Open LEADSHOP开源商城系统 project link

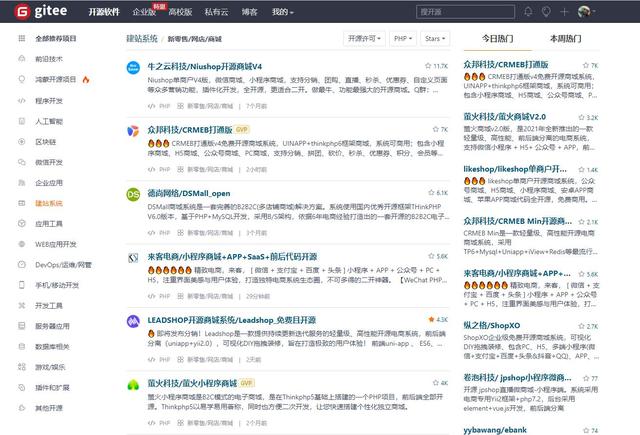click(x=231, y=320)
